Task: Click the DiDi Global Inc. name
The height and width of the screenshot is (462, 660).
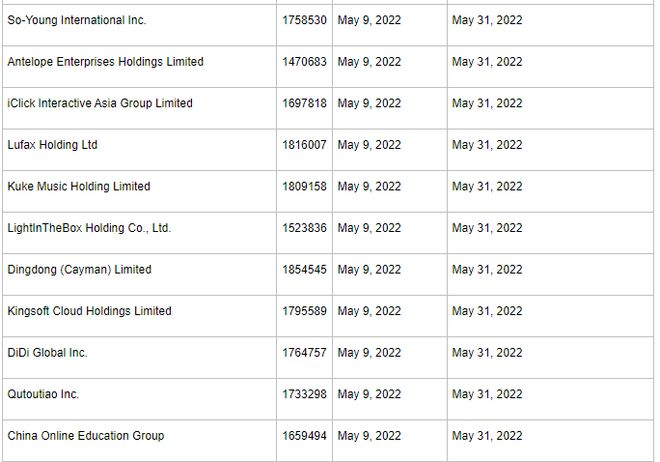Action: coord(47,352)
